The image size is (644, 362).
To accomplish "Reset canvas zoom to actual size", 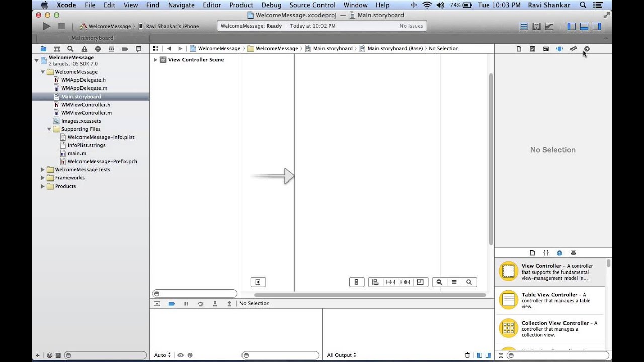I will tap(454, 282).
